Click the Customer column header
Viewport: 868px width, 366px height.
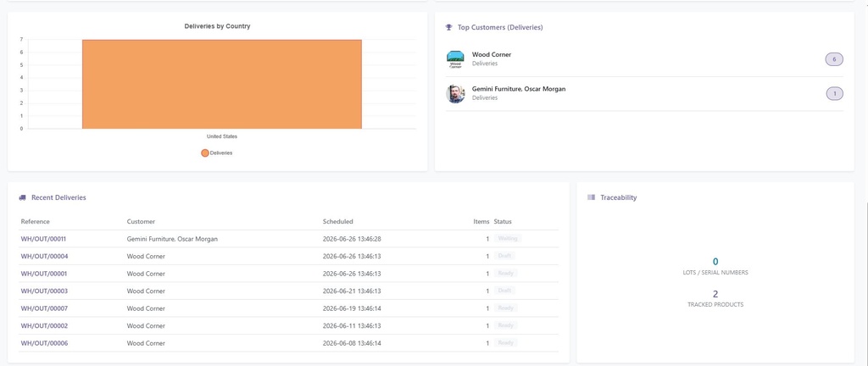point(142,222)
